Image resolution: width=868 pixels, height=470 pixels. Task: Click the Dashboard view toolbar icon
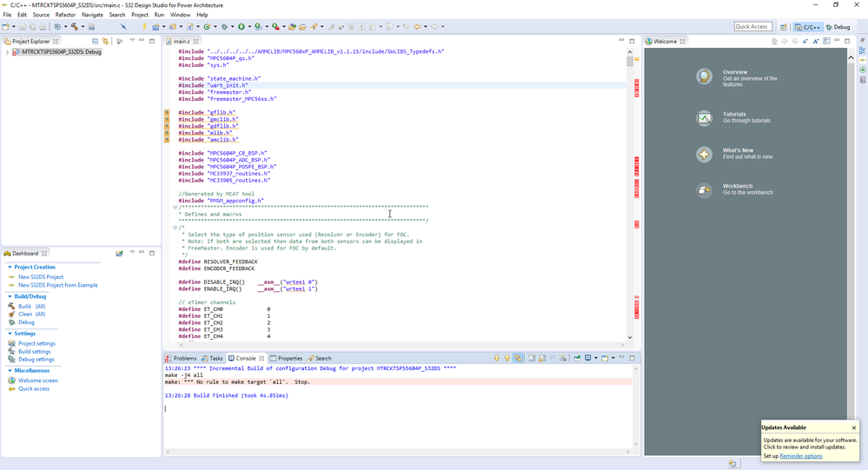[x=119, y=254]
